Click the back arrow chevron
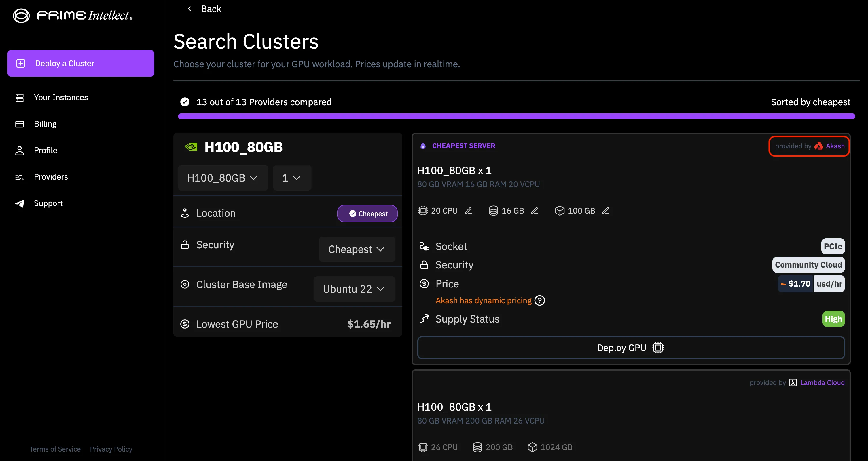Image resolution: width=868 pixels, height=461 pixels. 189,9
